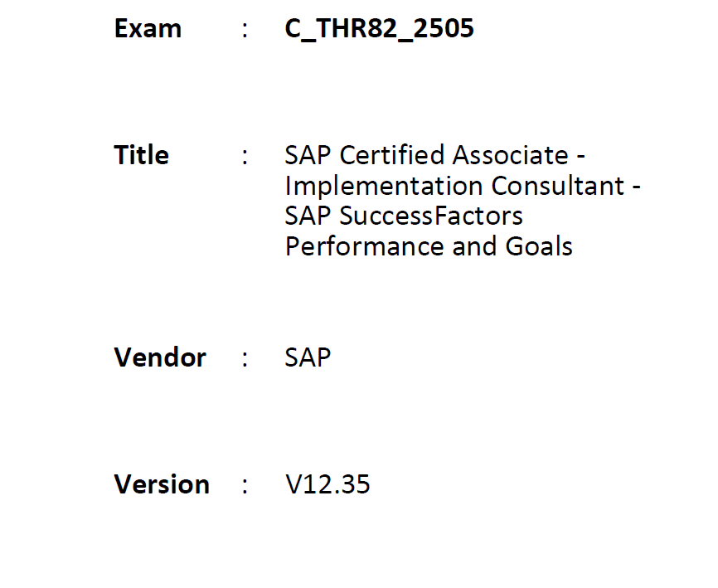Click the version number V12.35
The width and height of the screenshot is (718, 588).
(327, 484)
